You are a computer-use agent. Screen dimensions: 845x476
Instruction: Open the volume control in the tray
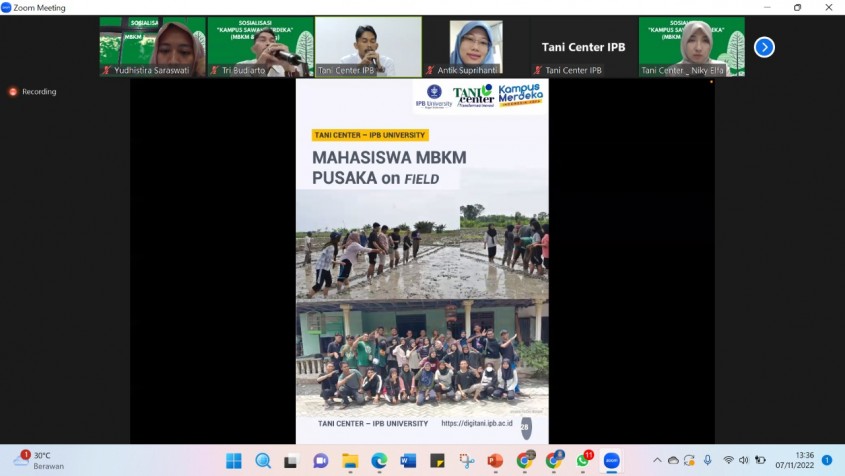[744, 460]
